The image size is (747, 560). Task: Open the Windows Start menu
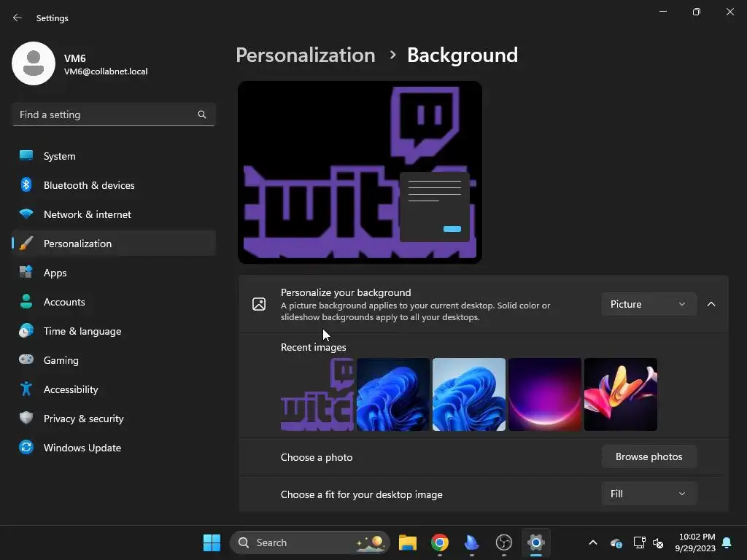click(x=212, y=542)
